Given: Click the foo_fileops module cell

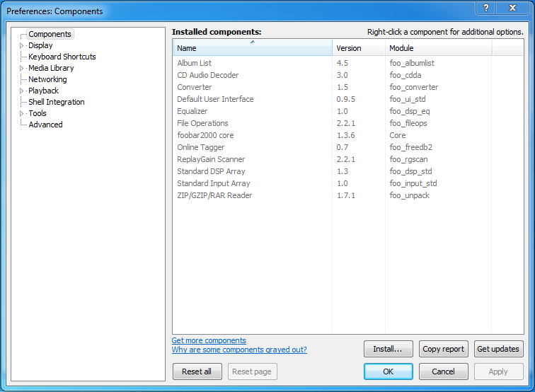Looking at the screenshot, I should pyautogui.click(x=408, y=123).
